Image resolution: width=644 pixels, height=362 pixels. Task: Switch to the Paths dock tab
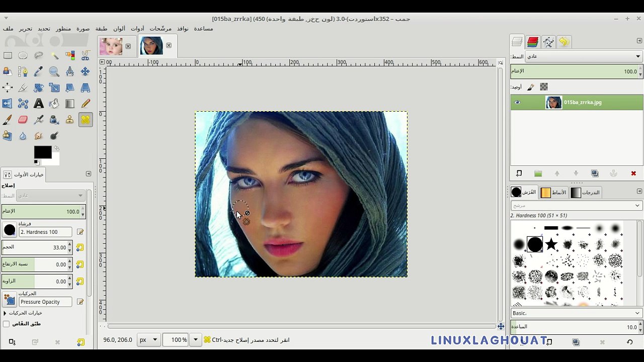(x=548, y=42)
